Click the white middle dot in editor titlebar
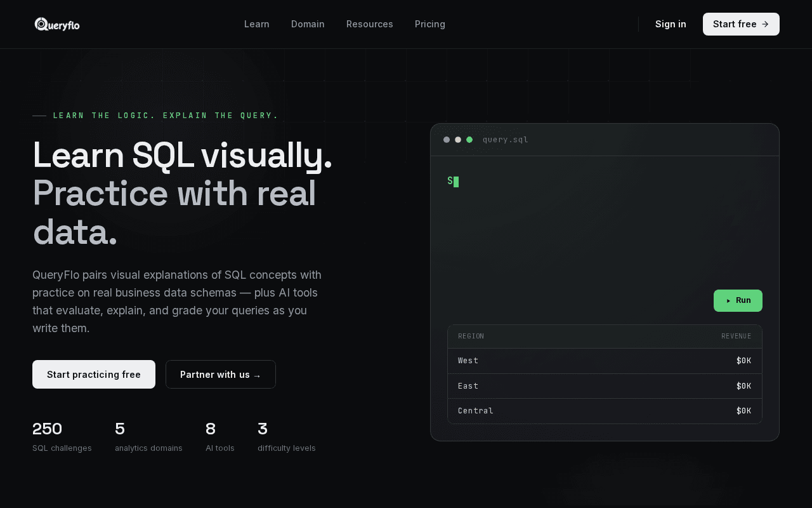 click(x=458, y=140)
